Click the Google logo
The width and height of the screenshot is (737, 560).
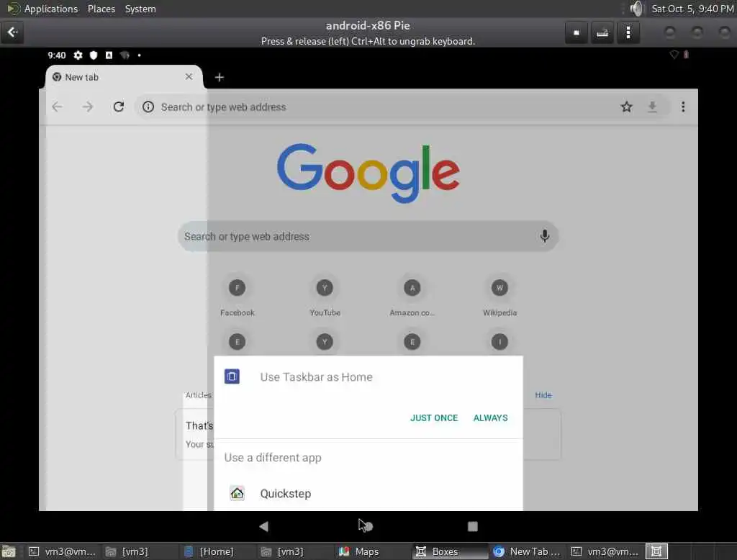(x=368, y=173)
